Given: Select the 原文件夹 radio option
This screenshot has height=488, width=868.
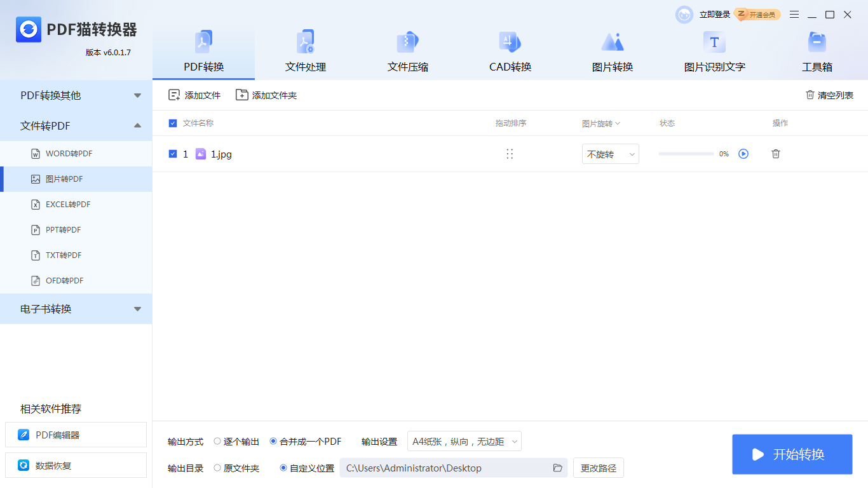Looking at the screenshot, I should coord(236,468).
